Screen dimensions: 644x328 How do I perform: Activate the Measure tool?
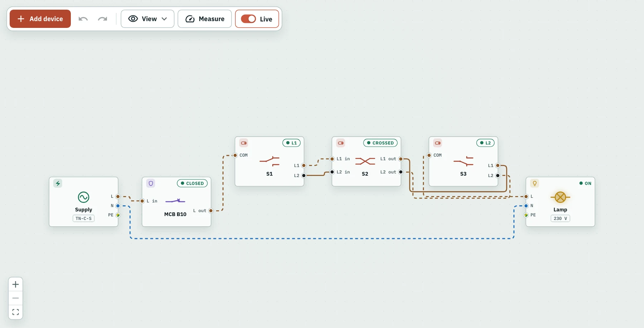tap(205, 19)
